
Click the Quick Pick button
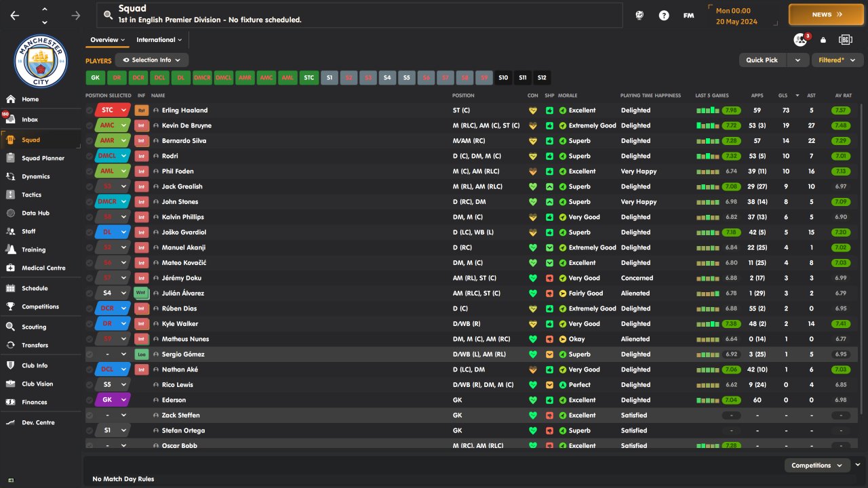point(762,60)
